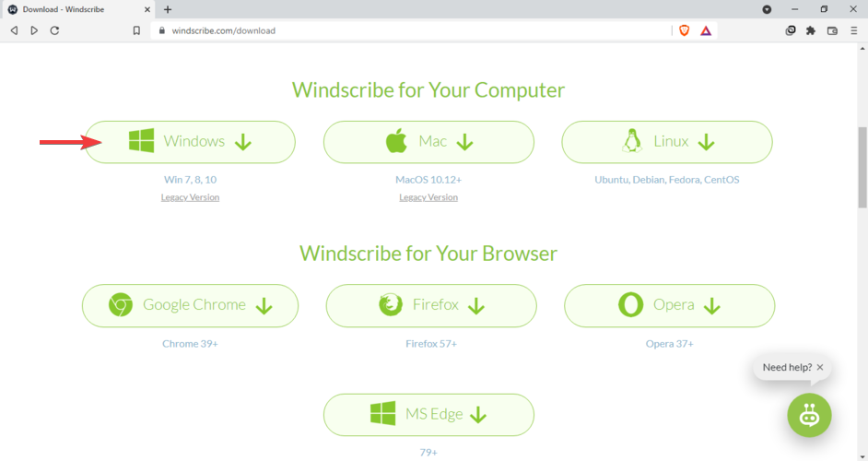868x461 pixels.
Task: Dismiss the Need help? tooltip
Action: (x=820, y=367)
